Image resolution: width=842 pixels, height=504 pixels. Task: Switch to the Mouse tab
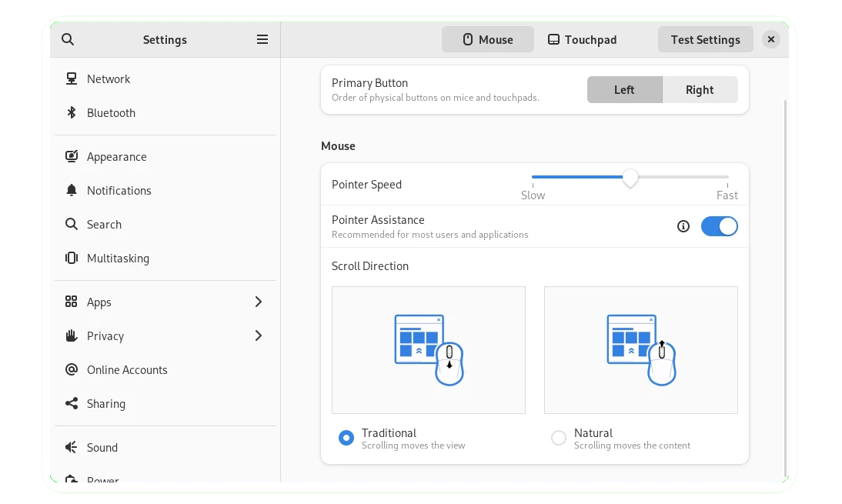click(x=487, y=39)
